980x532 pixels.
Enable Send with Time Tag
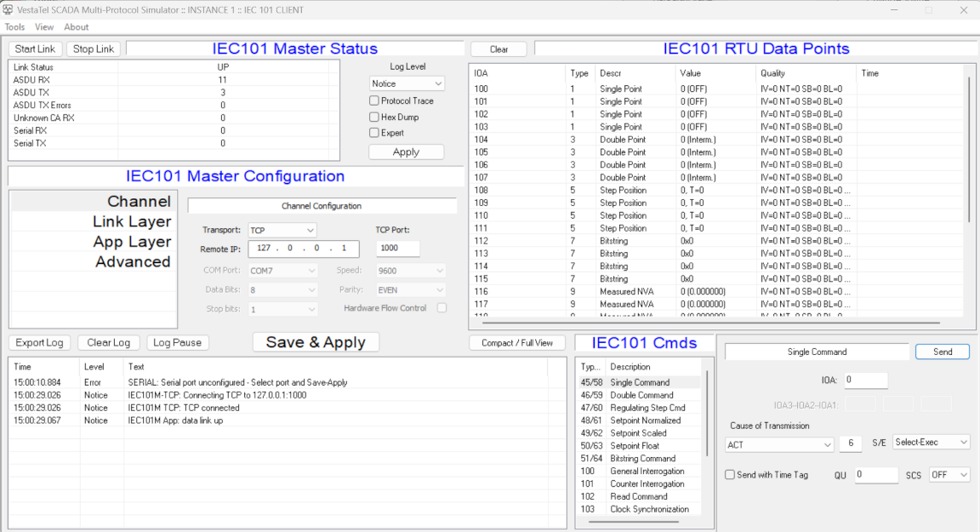click(x=730, y=475)
